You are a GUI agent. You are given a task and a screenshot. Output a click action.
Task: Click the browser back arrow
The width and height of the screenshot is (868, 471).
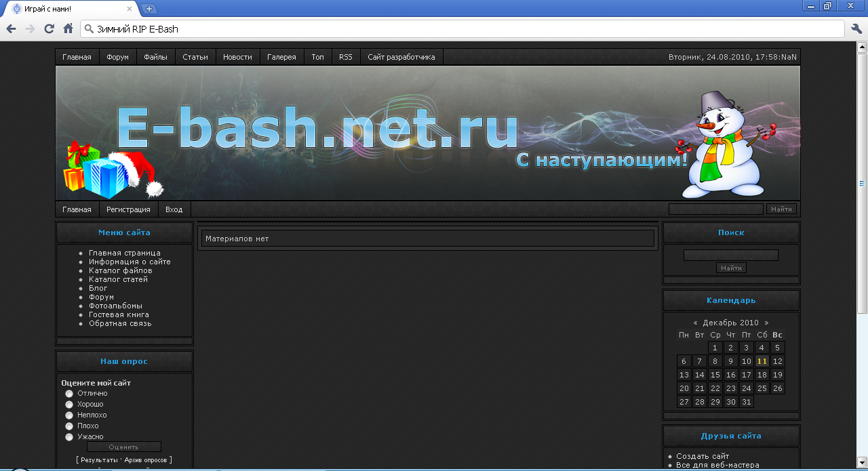(11, 28)
